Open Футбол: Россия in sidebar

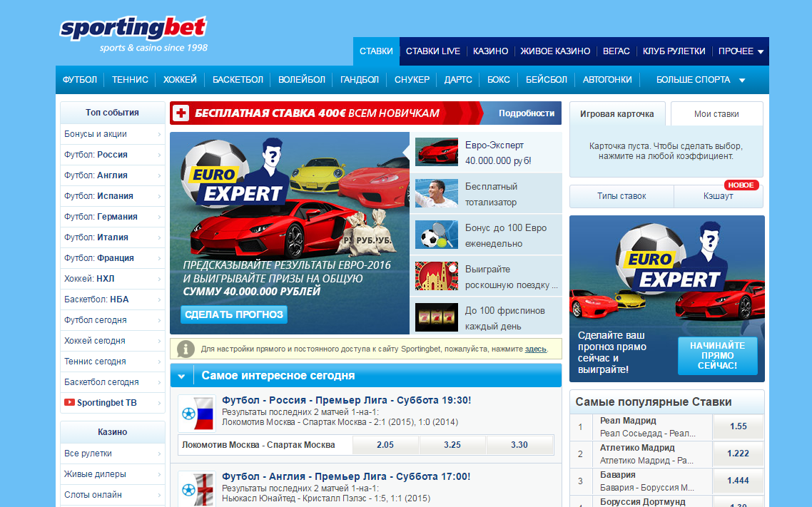(x=112, y=155)
